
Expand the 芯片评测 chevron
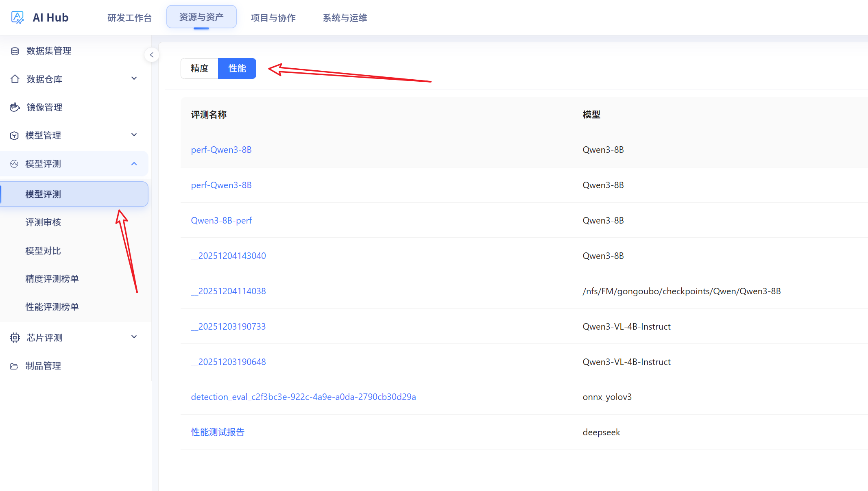tap(134, 337)
